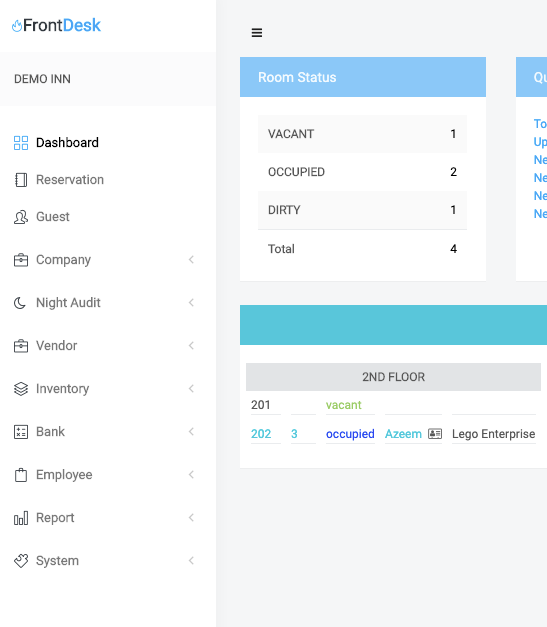
Task: Click the Room Status panel header
Action: (x=363, y=77)
